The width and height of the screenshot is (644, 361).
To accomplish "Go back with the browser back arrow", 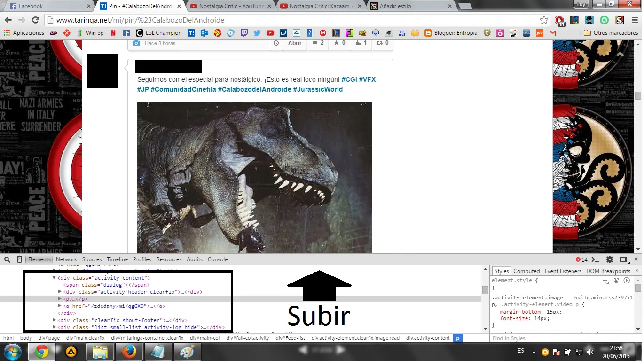I will point(8,20).
